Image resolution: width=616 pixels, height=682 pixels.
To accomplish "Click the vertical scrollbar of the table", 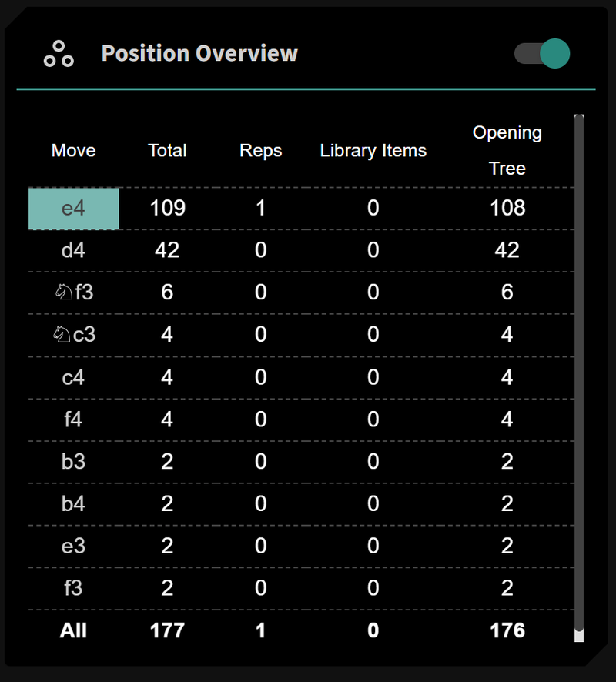I will click(x=579, y=369).
